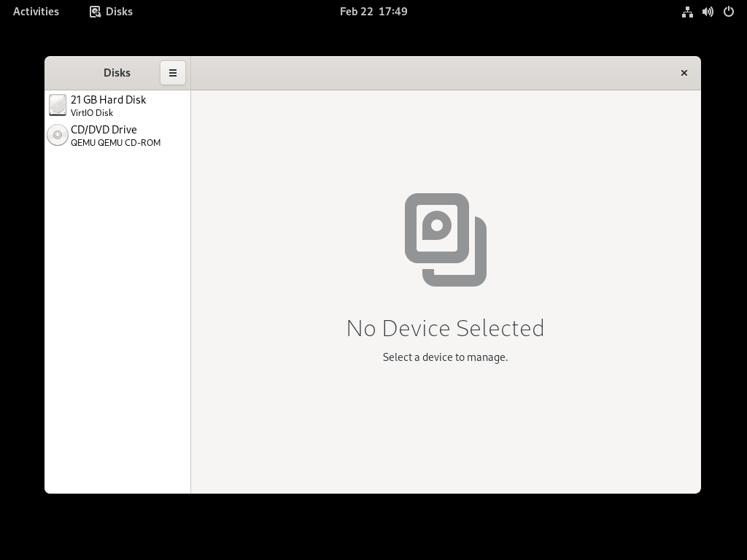Image resolution: width=747 pixels, height=560 pixels.
Task: Click the volume speaker icon
Action: click(x=708, y=12)
